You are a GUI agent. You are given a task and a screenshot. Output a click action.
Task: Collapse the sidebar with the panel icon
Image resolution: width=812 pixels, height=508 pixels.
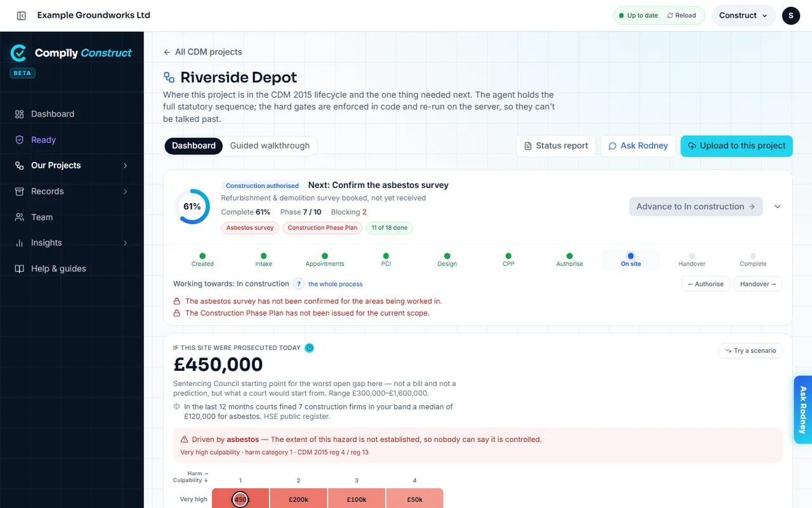(x=22, y=15)
